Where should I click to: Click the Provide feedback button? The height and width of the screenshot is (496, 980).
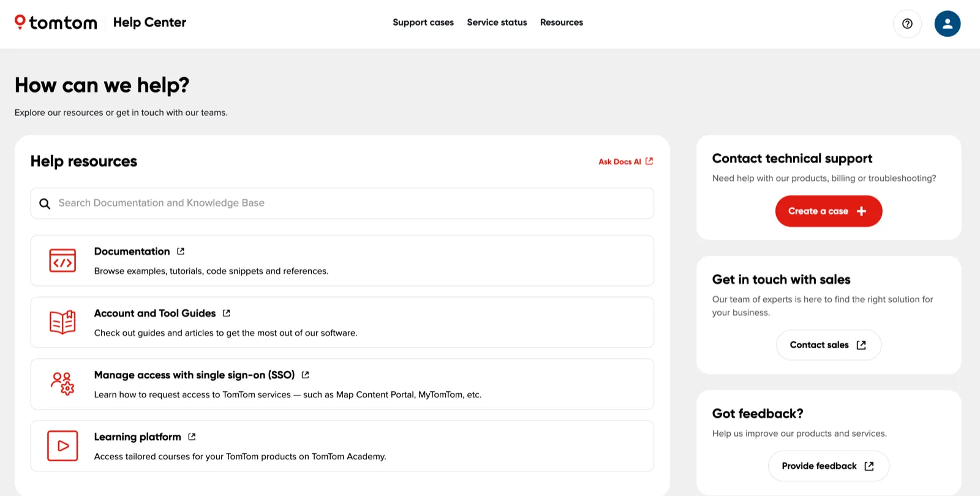829,467
